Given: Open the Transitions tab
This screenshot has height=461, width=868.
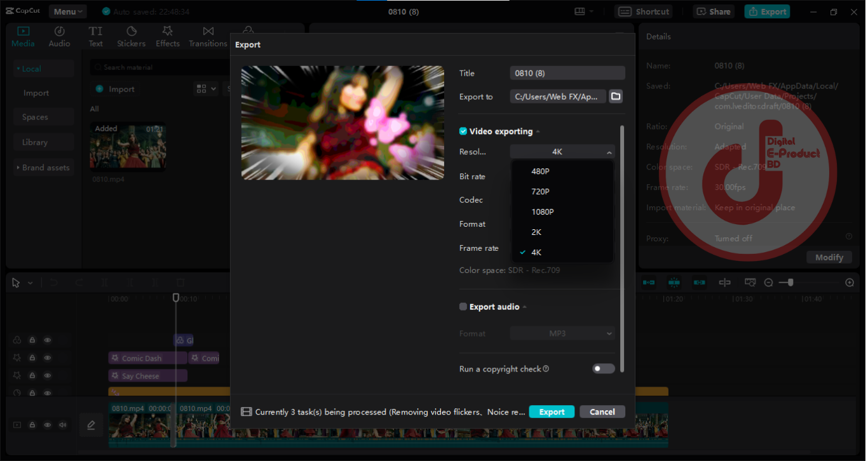Looking at the screenshot, I should [208, 37].
